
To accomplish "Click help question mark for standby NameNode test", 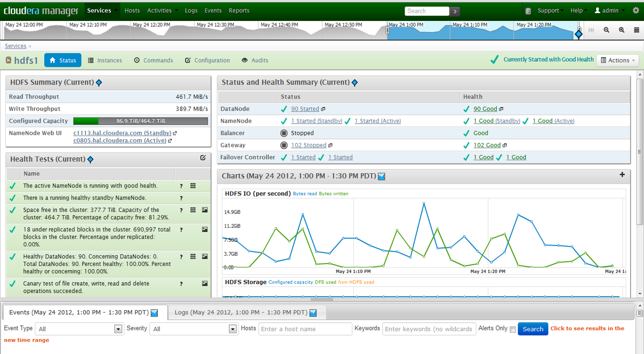I will point(181,198).
